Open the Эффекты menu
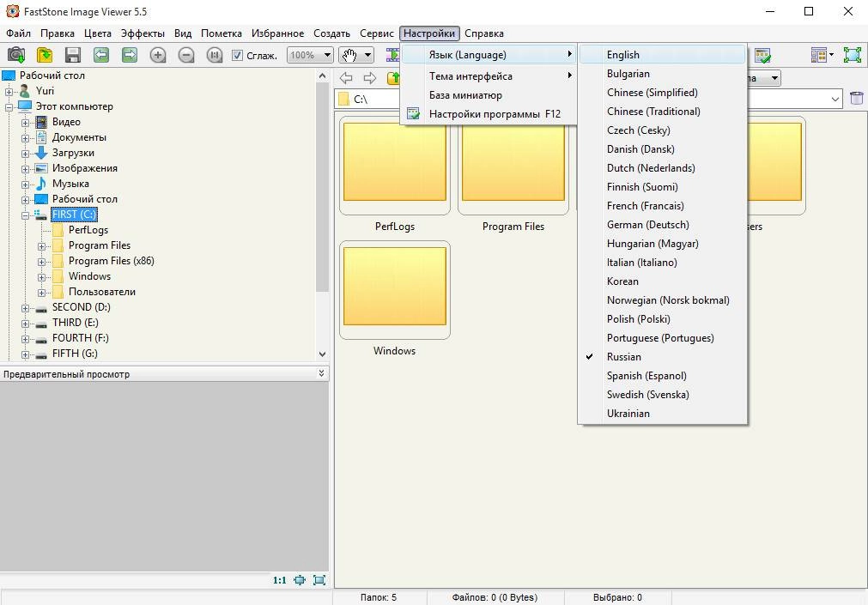This screenshot has height=605, width=868. pyautogui.click(x=143, y=33)
